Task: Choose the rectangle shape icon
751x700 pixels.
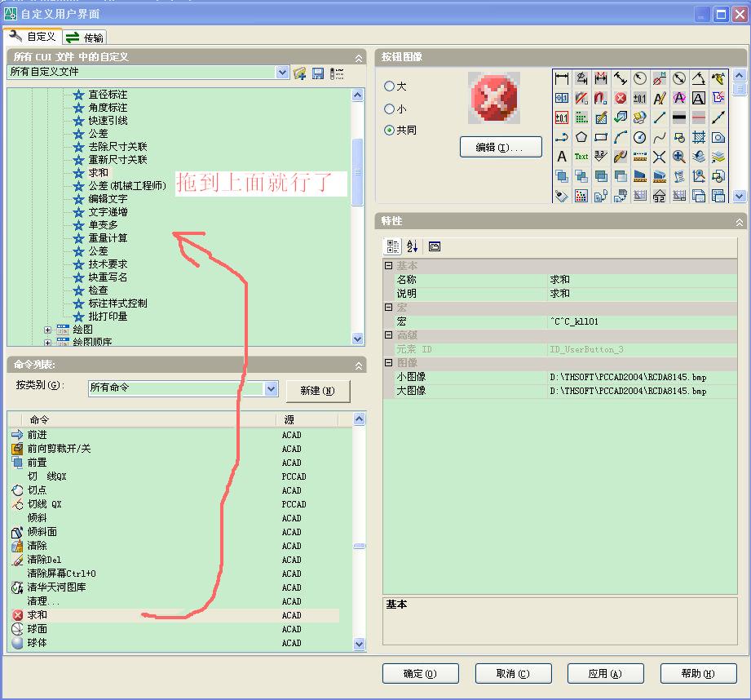Action: 601,137
